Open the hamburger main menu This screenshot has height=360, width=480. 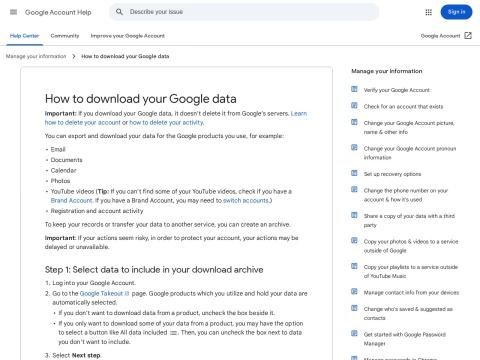13,12
